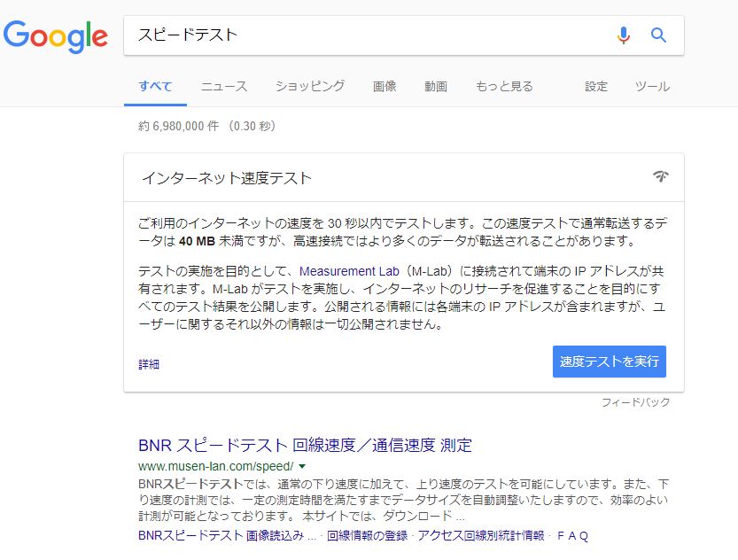Viewport: 738px width, 560px height.
Task: Open the F A Q sitelink
Action: 572,535
